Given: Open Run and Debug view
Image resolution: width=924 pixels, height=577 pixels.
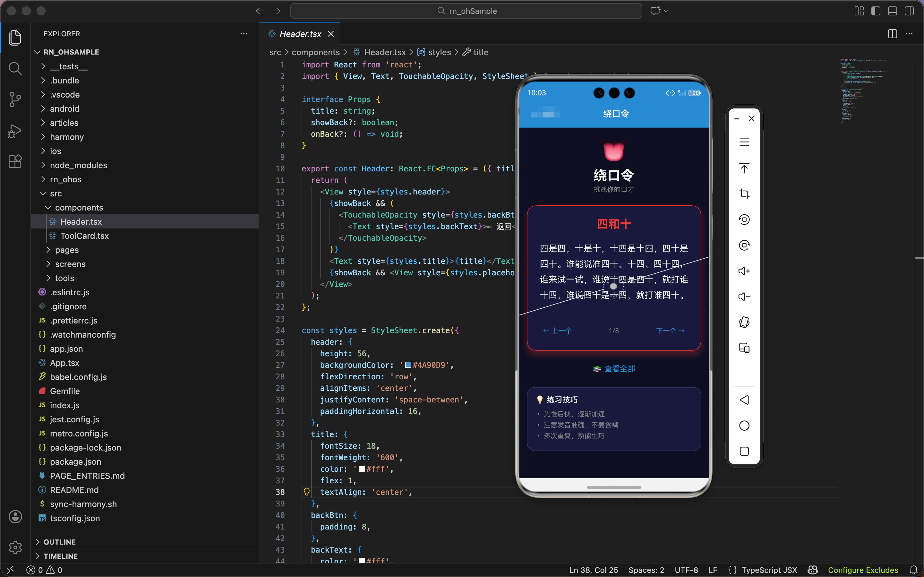Looking at the screenshot, I should pyautogui.click(x=15, y=131).
